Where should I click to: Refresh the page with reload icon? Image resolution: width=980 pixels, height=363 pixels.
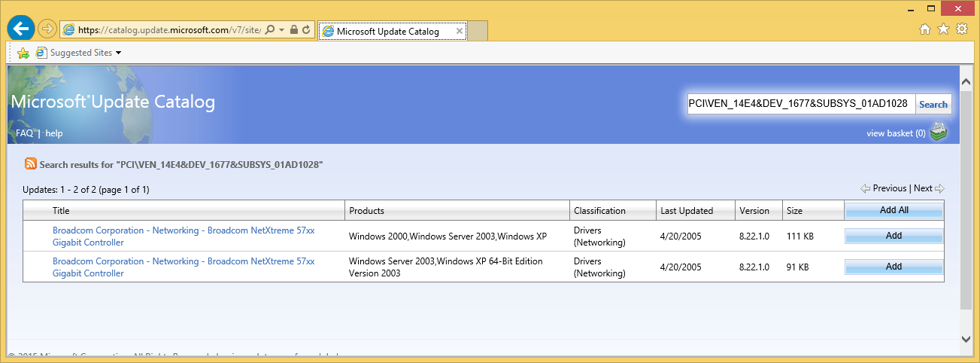pyautogui.click(x=306, y=30)
